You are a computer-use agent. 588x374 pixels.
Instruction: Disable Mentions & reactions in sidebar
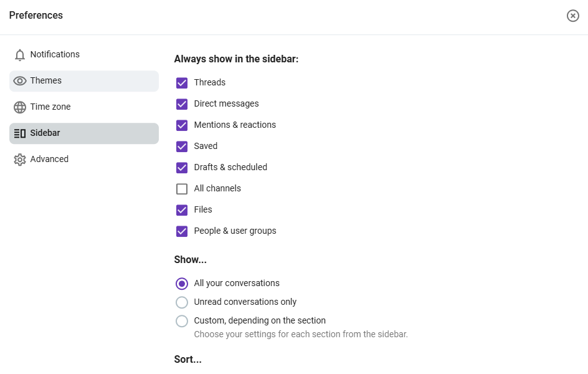click(182, 125)
